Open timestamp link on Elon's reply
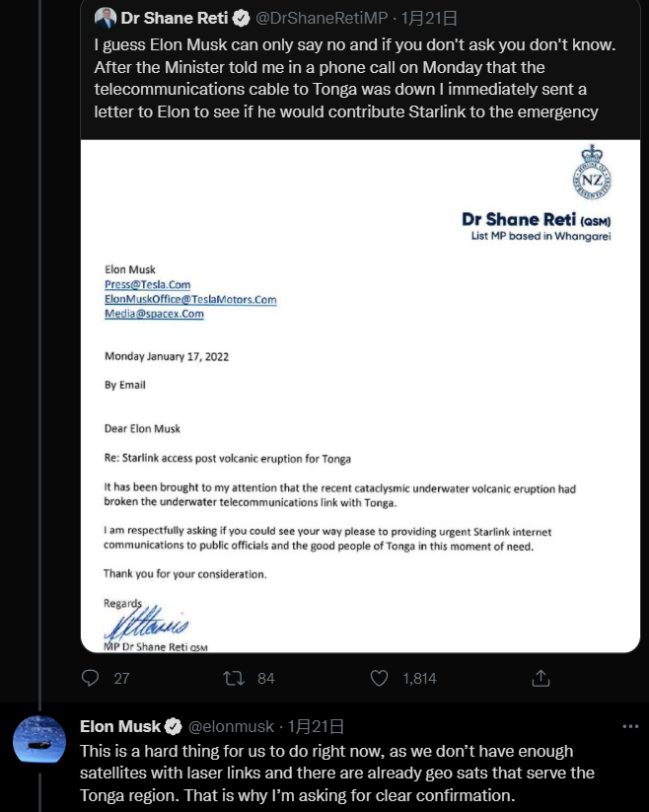 tap(317, 727)
